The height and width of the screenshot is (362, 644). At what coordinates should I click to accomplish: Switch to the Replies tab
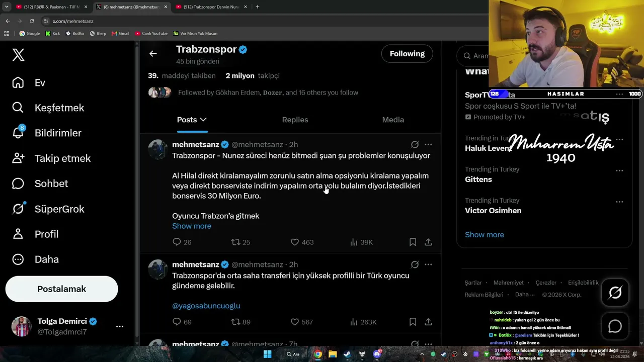[295, 120]
